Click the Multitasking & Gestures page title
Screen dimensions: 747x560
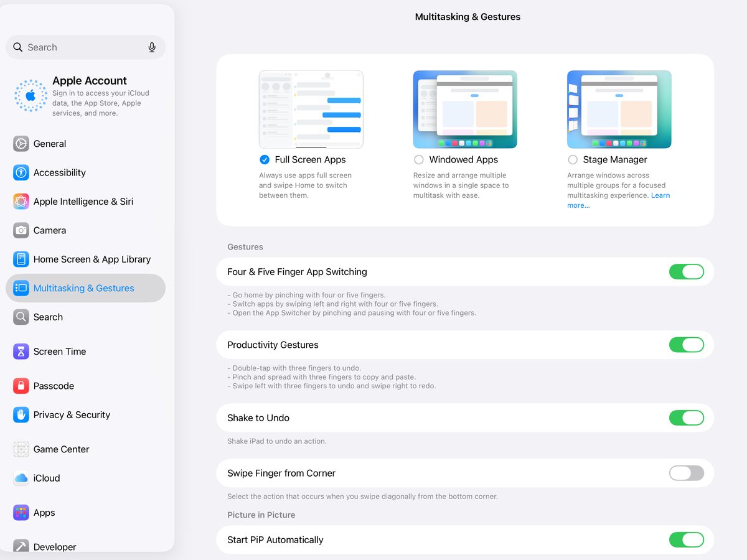(x=467, y=17)
